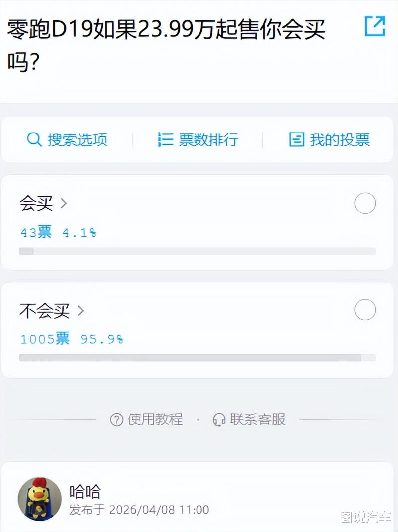Click the list icon for 票数排行

tap(165, 140)
